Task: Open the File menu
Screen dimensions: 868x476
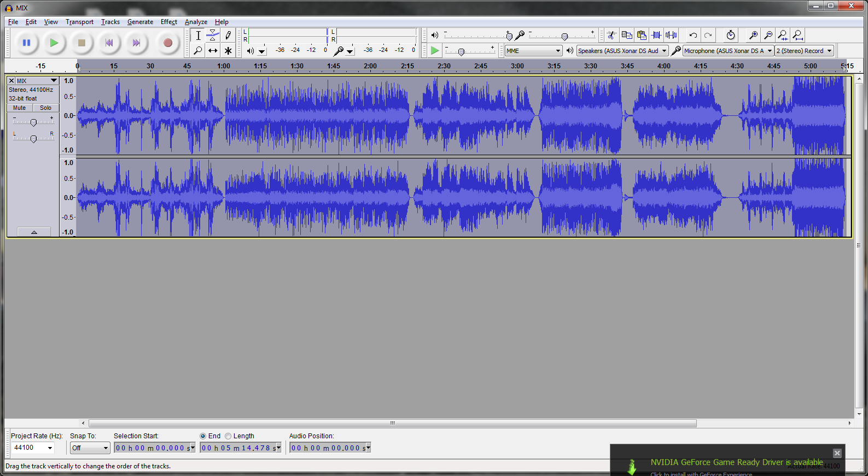Action: 13,22
